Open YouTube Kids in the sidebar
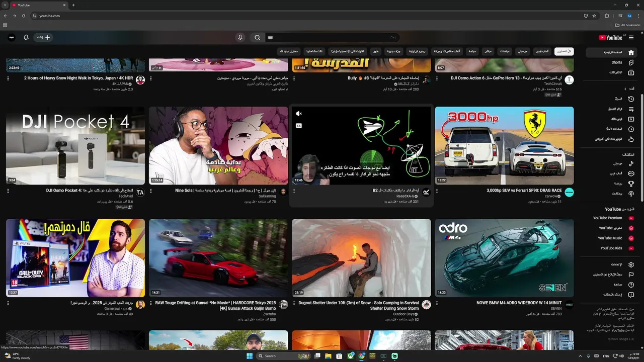Viewport: 644px width, 362px height. pos(612,248)
